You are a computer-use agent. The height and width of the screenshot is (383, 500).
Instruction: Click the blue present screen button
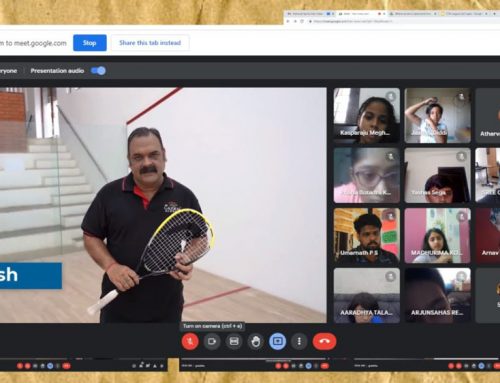(277, 341)
